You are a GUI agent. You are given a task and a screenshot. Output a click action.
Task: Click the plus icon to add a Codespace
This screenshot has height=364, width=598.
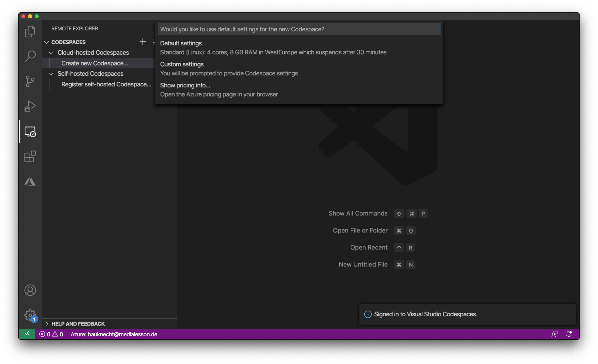click(x=143, y=42)
